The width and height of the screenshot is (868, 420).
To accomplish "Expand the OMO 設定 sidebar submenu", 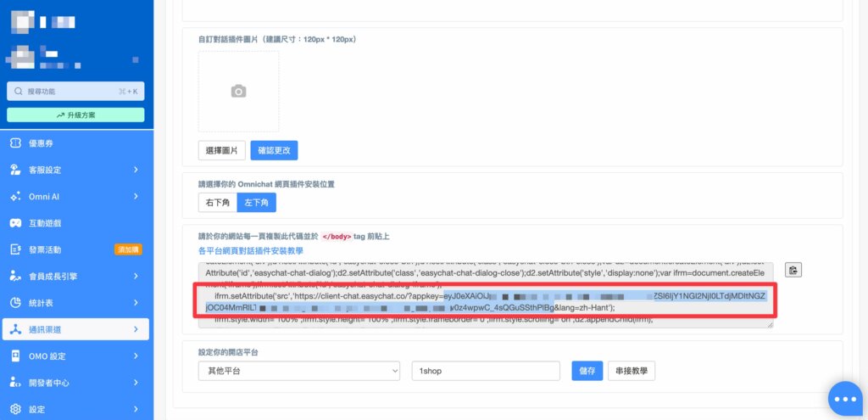I will click(x=136, y=356).
